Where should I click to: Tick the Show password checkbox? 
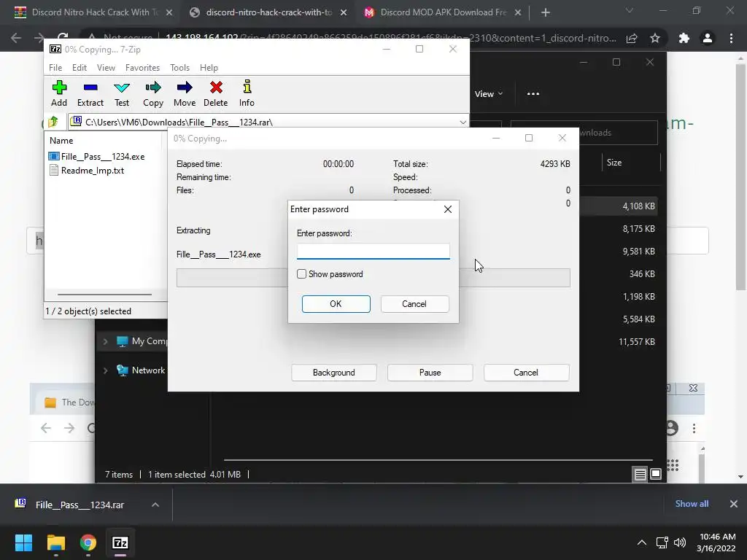tap(301, 274)
